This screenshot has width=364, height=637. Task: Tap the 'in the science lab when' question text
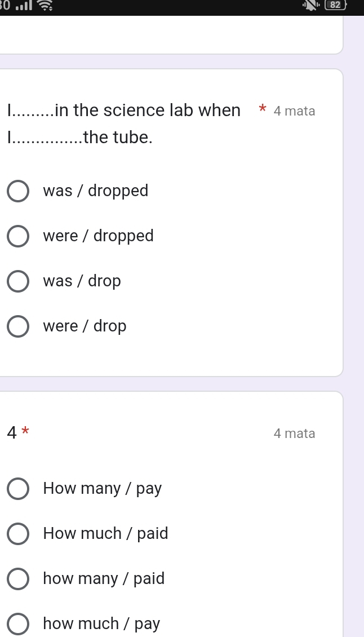(x=124, y=110)
